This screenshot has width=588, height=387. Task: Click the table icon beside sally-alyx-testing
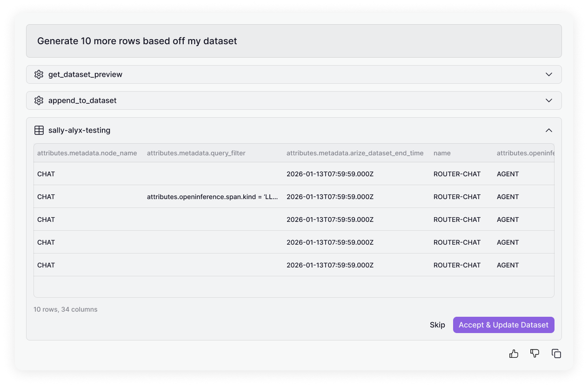(39, 130)
